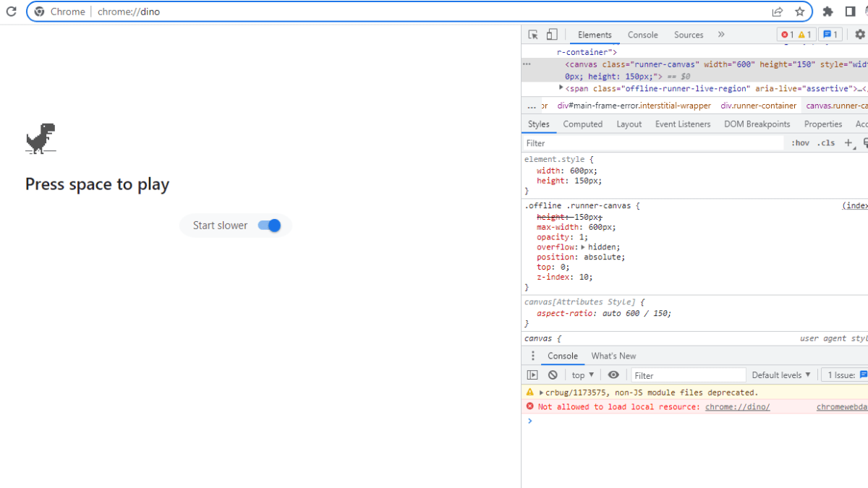The width and height of the screenshot is (868, 488).
Task: Reload the page
Action: coord(11,12)
